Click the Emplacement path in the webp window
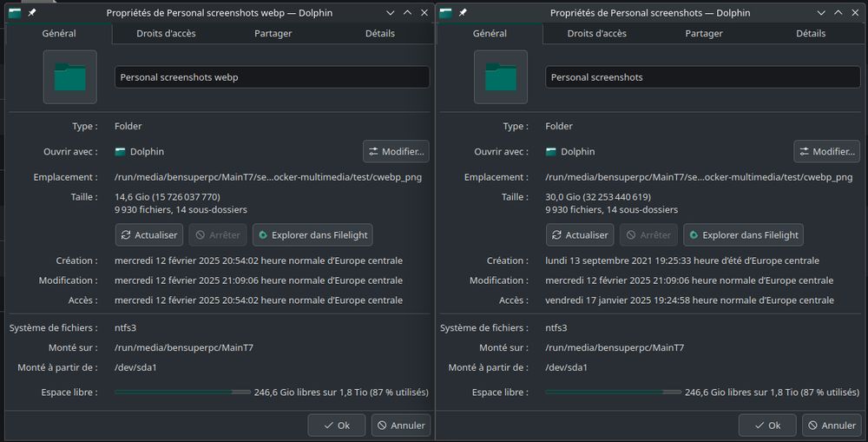 click(268, 177)
